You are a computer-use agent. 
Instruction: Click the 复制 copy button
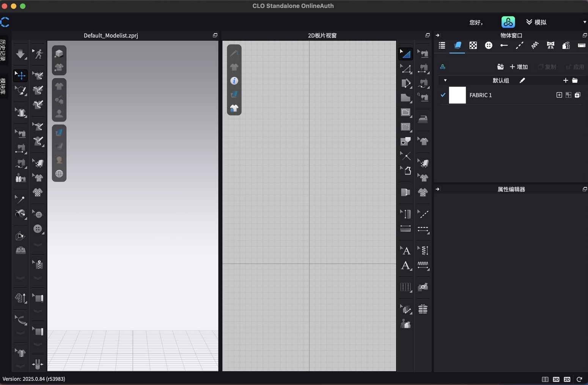coord(547,67)
